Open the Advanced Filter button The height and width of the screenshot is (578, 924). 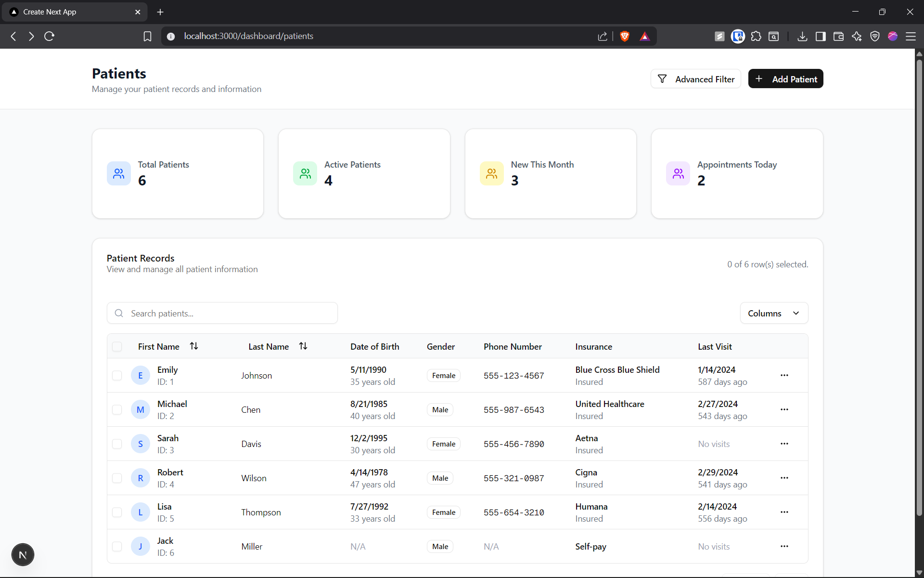click(695, 79)
